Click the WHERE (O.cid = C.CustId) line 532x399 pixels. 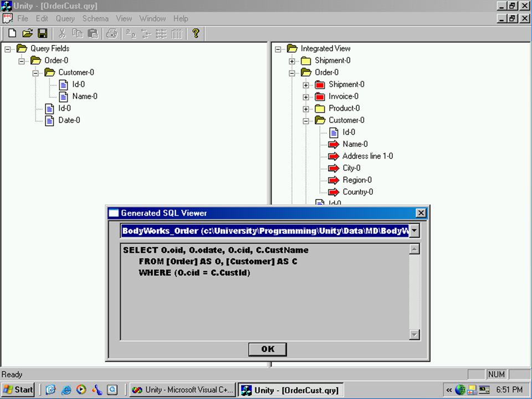coord(194,273)
